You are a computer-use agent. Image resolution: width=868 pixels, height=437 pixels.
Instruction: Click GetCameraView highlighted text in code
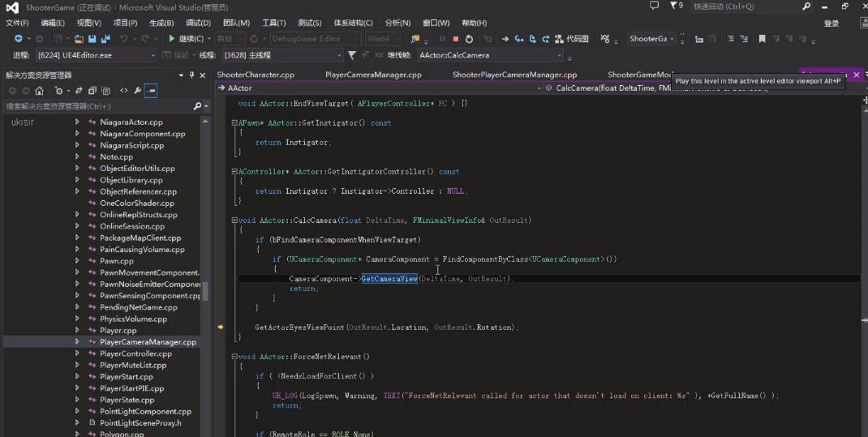(389, 279)
